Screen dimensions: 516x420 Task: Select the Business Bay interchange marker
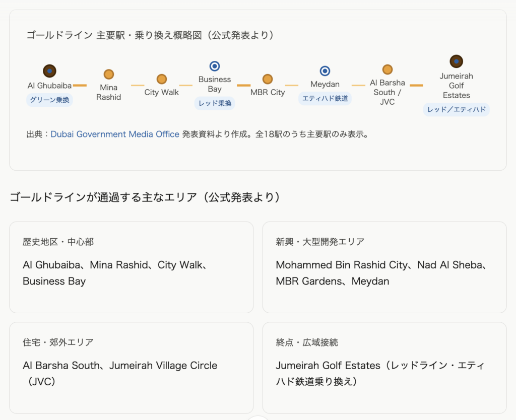215,66
